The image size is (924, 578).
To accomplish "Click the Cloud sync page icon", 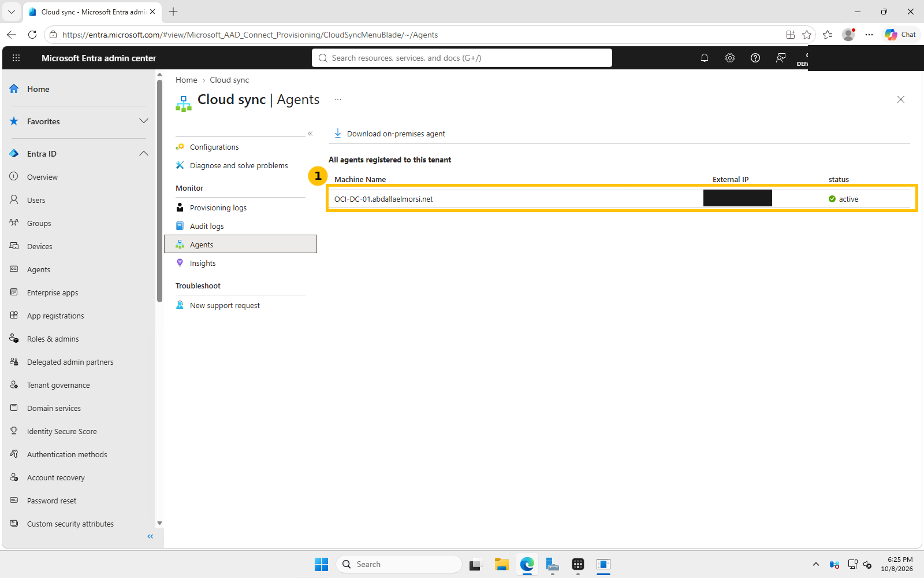I will coord(184,103).
